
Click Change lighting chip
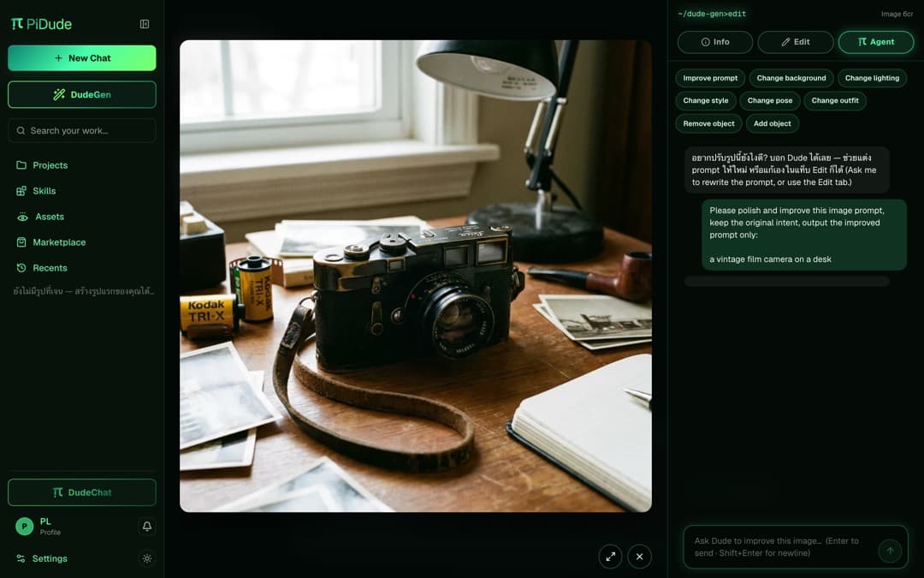pos(872,78)
